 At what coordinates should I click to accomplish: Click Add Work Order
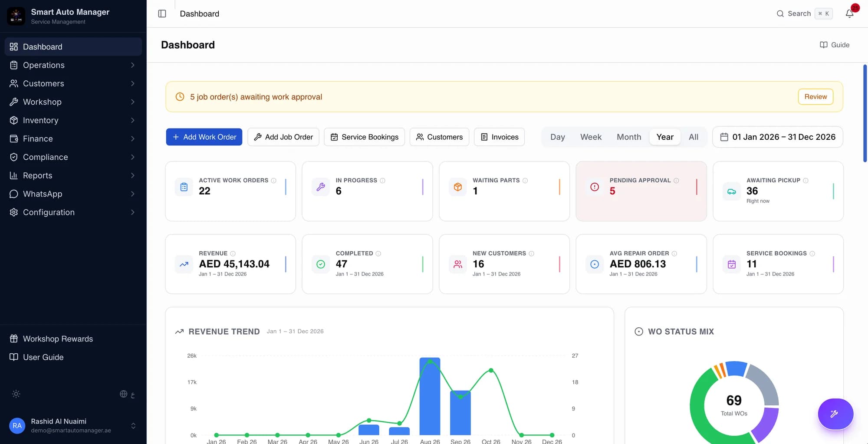tap(204, 137)
